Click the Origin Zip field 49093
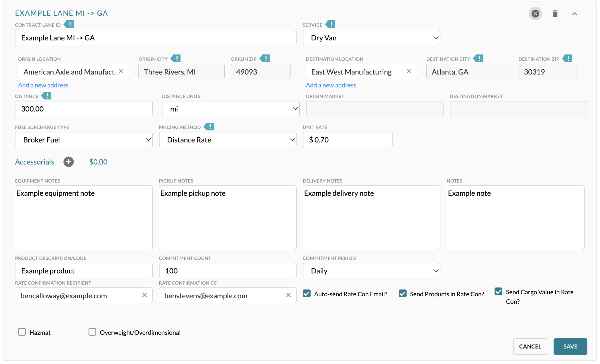The height and width of the screenshot is (364, 600). pyautogui.click(x=260, y=72)
